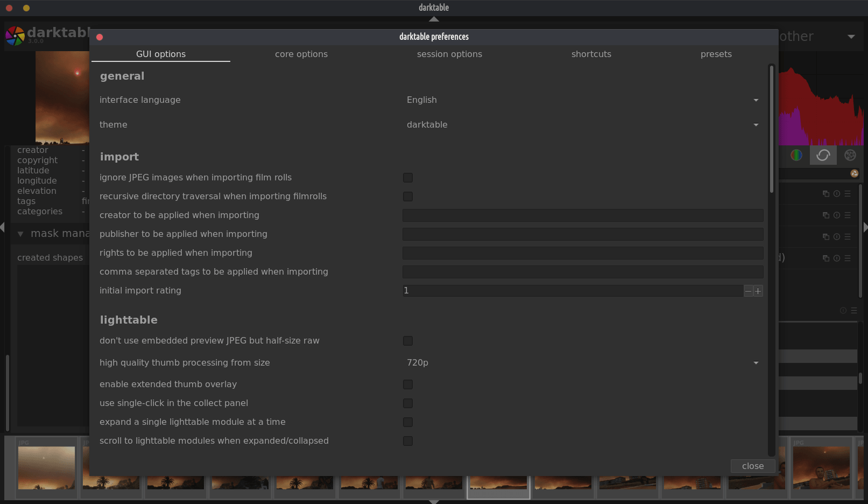Click the close button in preferences

(x=753, y=466)
